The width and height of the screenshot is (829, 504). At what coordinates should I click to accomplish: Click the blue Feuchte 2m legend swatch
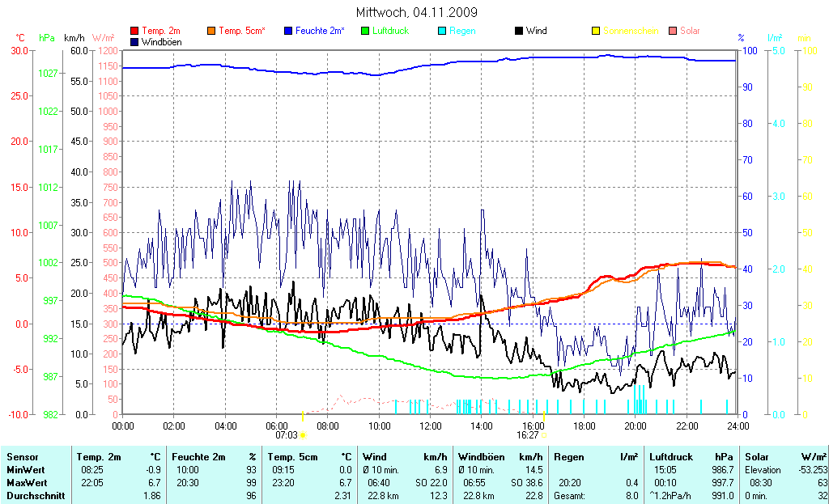(x=287, y=32)
